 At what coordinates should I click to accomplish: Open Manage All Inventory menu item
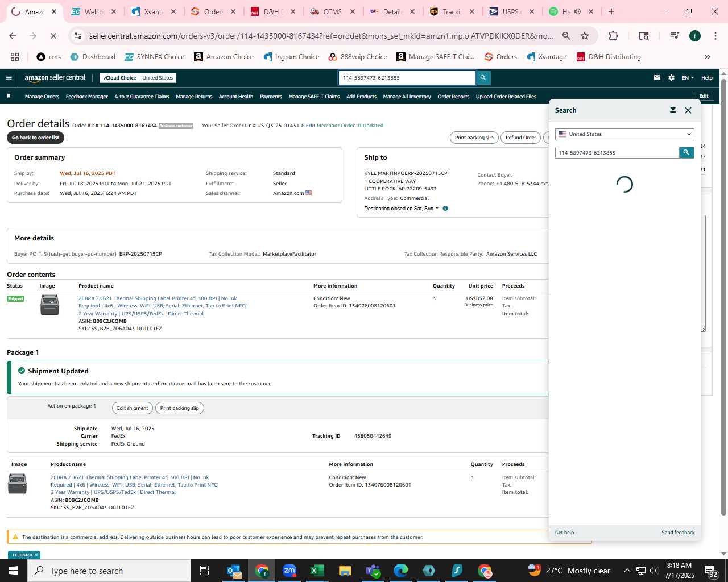(x=407, y=97)
